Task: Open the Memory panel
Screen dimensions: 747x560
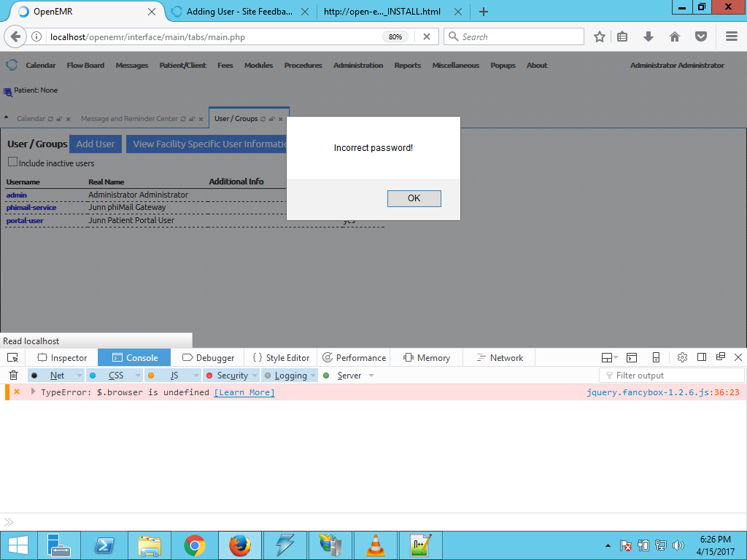Action: point(426,357)
